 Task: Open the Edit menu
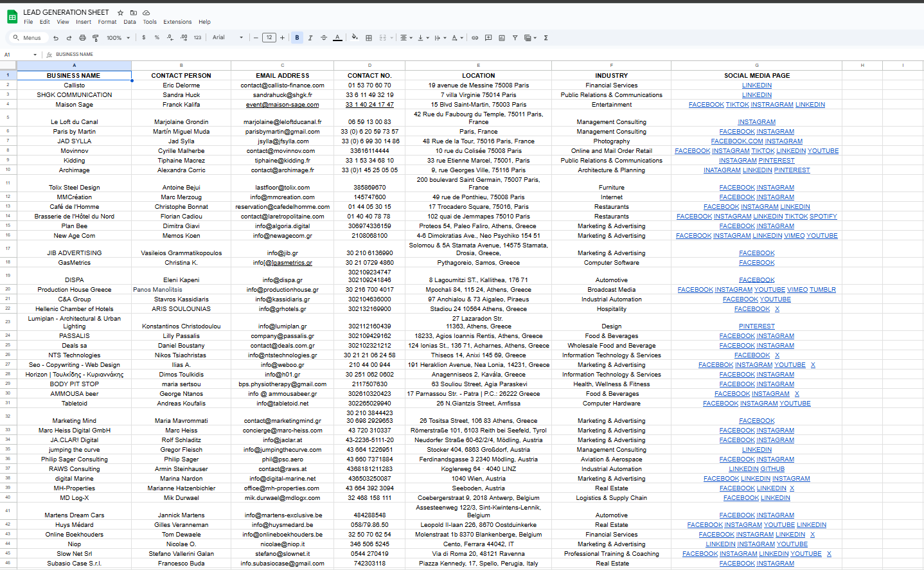[44, 22]
